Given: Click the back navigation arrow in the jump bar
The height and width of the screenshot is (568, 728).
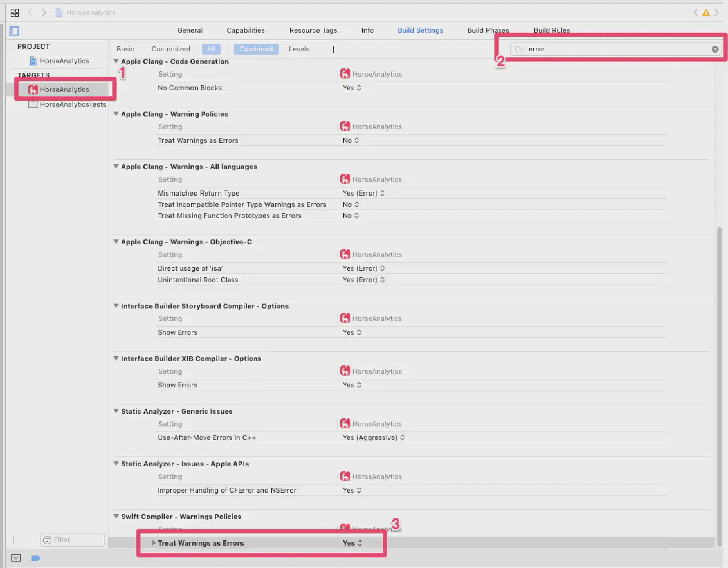Looking at the screenshot, I should click(x=30, y=13).
